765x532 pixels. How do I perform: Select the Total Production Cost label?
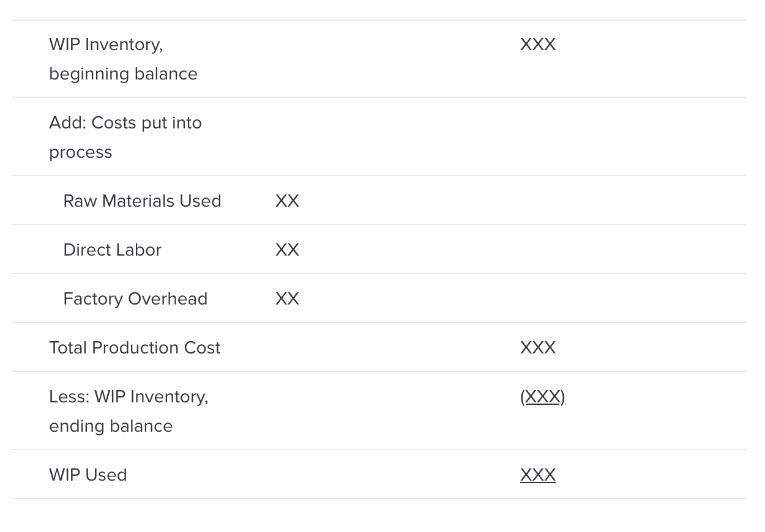(135, 347)
